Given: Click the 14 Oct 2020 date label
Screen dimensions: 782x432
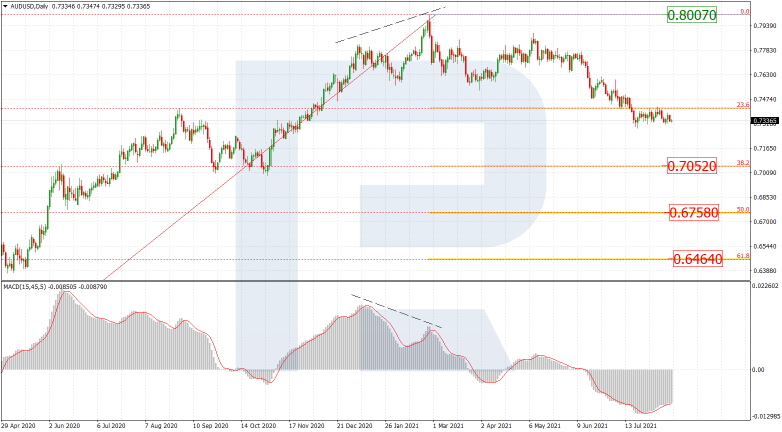Looking at the screenshot, I should click(258, 427).
